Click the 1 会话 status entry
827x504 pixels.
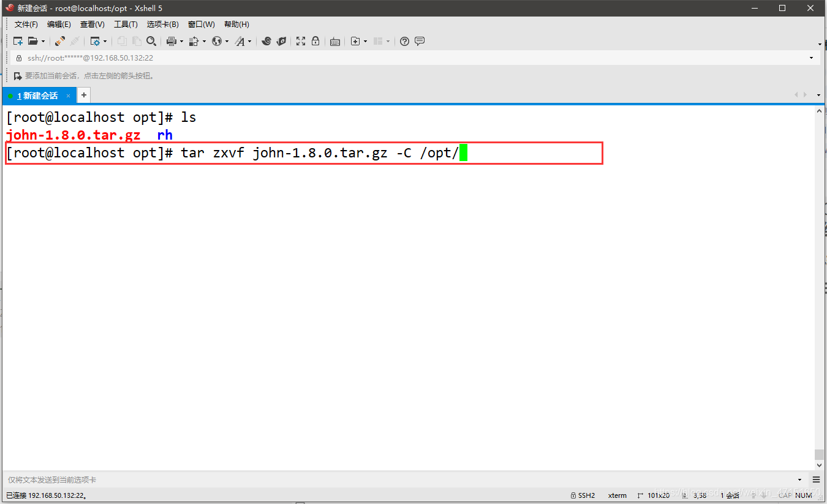pyautogui.click(x=730, y=495)
